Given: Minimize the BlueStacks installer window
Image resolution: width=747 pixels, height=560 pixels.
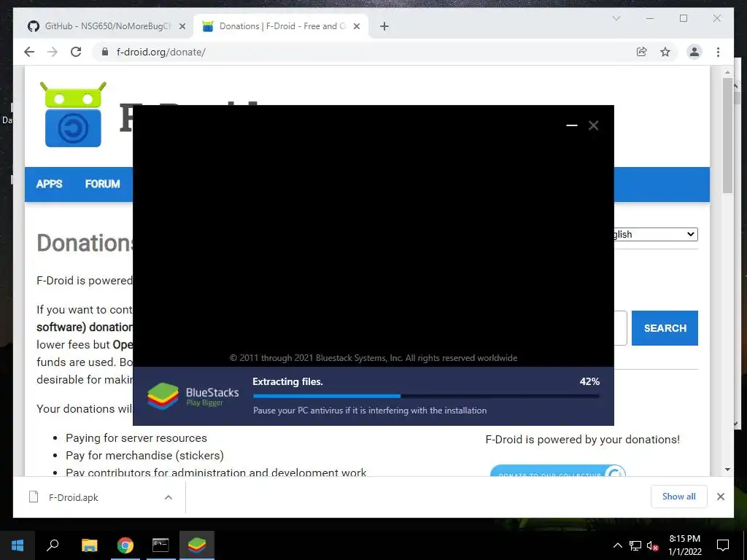Looking at the screenshot, I should point(572,125).
